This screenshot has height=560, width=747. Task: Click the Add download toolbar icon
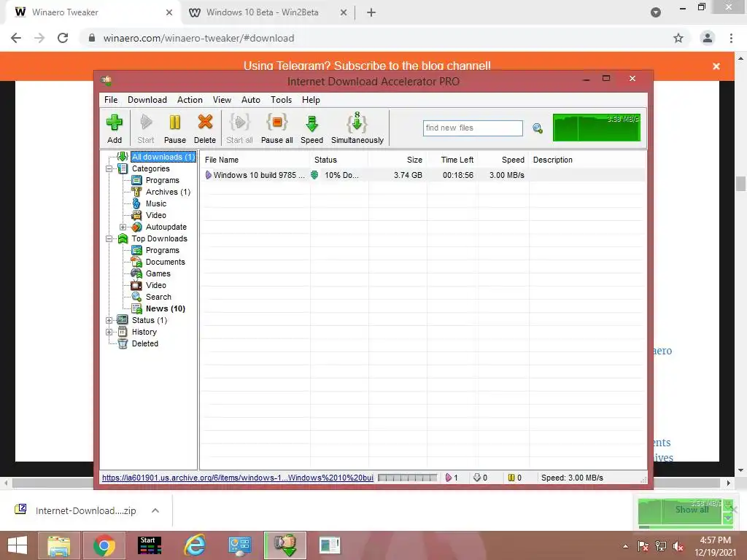coord(115,128)
